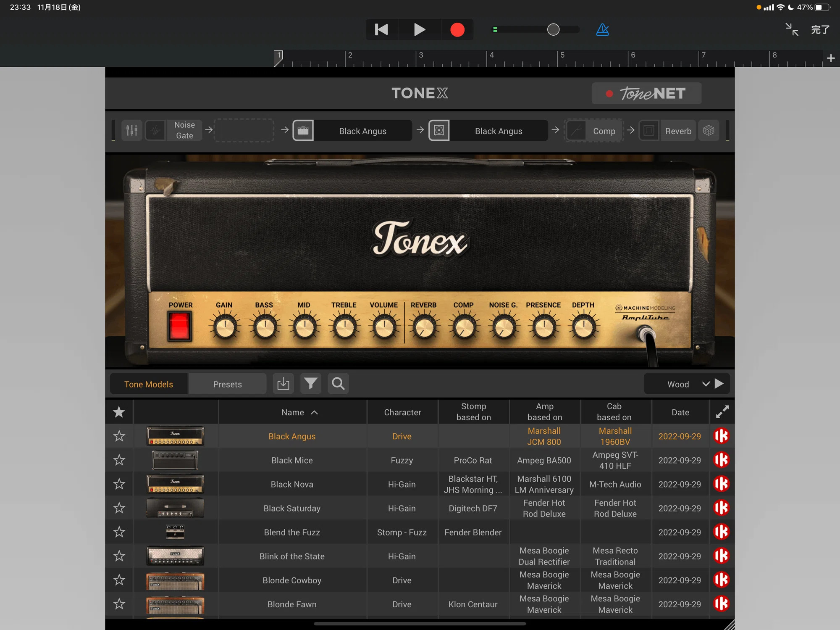This screenshot has width=840, height=630.
Task: Toggle Reverb on/off icon
Action: coord(649,131)
